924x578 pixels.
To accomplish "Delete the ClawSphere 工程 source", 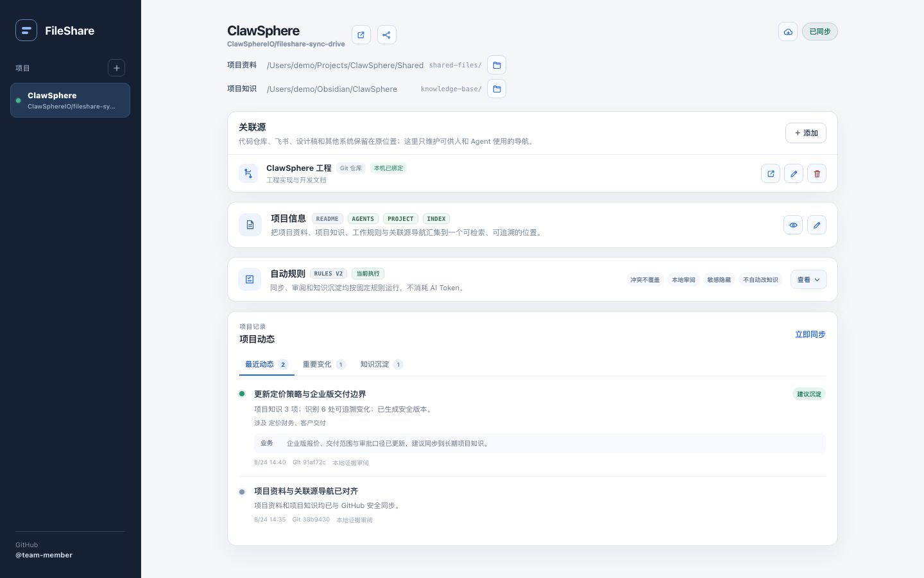I will click(x=817, y=173).
